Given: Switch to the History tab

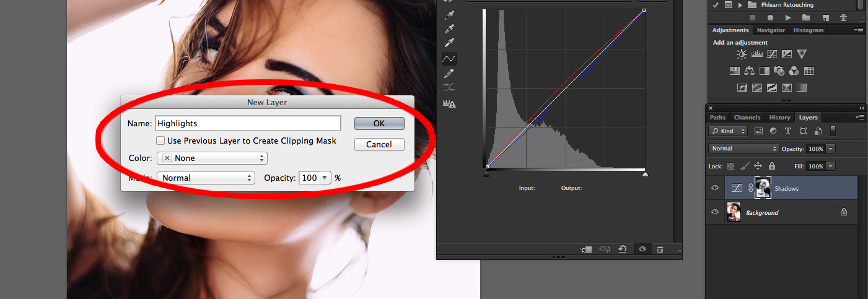Looking at the screenshot, I should [x=779, y=117].
